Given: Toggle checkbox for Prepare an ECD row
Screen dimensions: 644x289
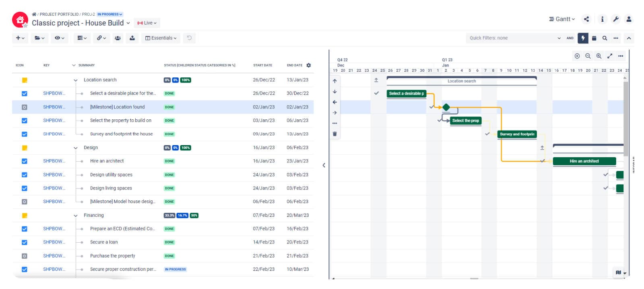Looking at the screenshot, I should click(25, 229).
